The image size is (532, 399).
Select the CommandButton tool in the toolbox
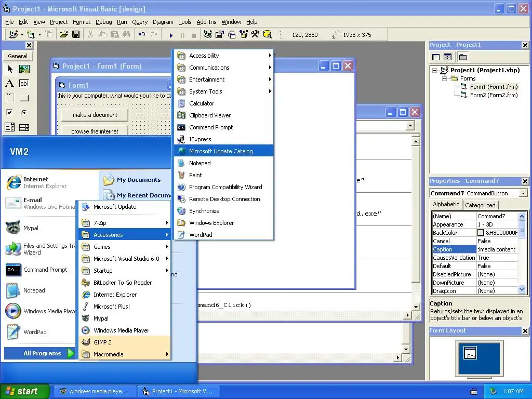tap(24, 98)
